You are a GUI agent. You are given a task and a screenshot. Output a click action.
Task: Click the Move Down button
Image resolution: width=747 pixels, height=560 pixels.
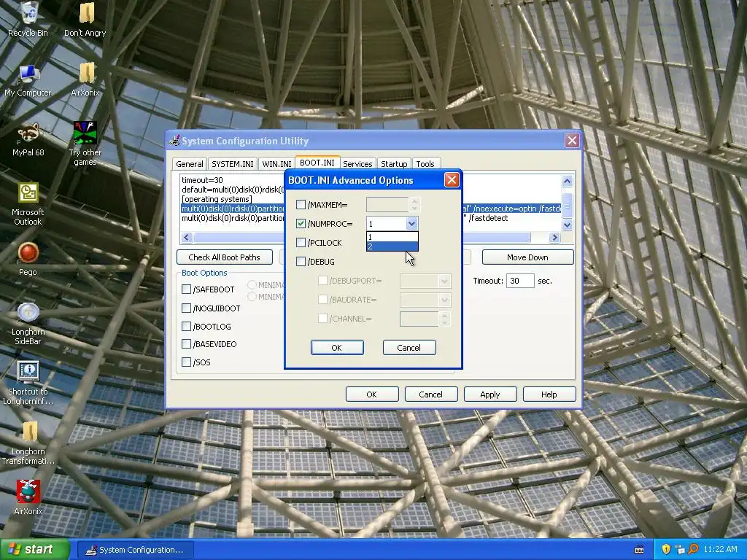point(528,257)
